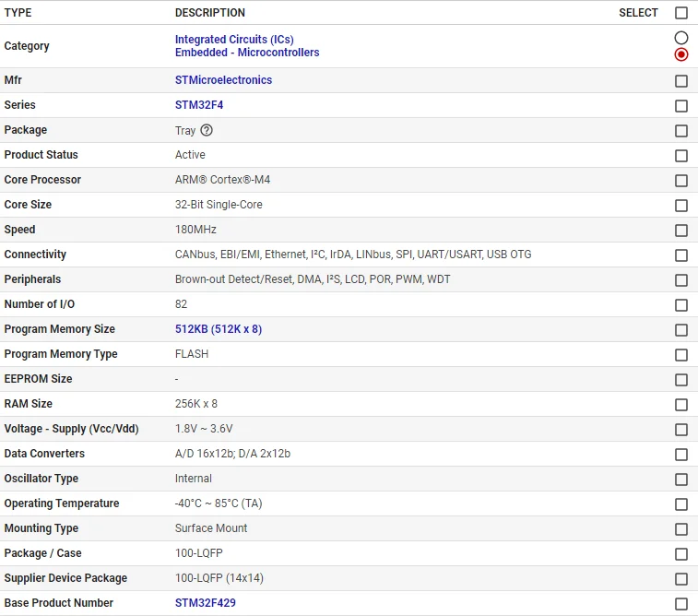
Task: Check the Data Converters checkbox
Action: click(681, 455)
